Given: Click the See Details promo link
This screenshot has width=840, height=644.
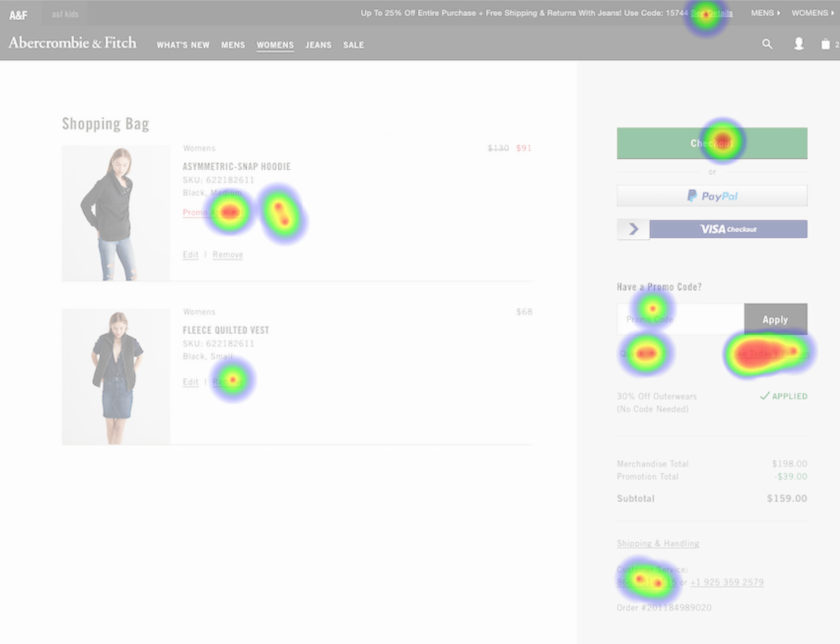Looking at the screenshot, I should click(x=712, y=13).
